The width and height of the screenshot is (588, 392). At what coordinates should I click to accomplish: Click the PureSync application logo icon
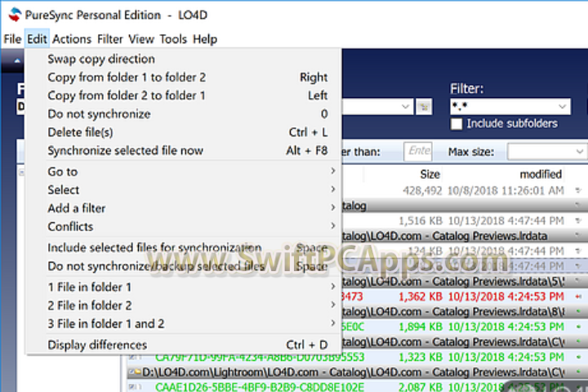(x=14, y=15)
